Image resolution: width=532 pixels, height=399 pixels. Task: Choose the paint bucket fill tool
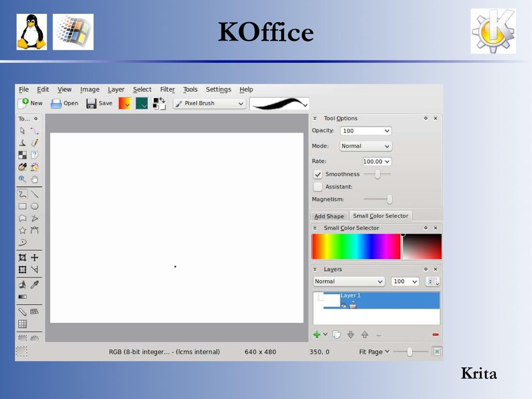click(x=22, y=285)
